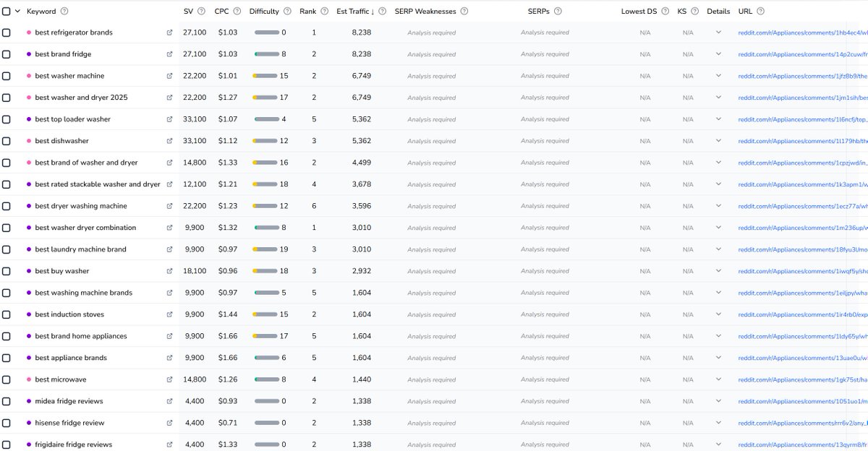
Task: Expand Details chevron for 'best refrigerator brands'
Action: click(718, 32)
